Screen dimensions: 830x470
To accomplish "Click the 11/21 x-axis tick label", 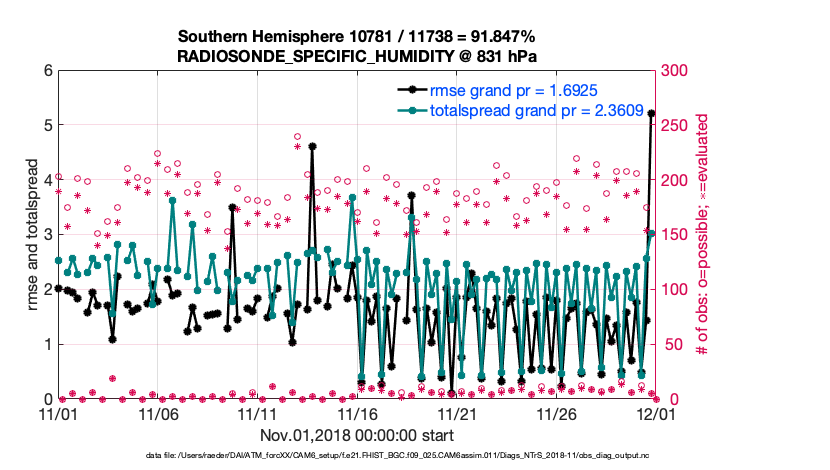I will 454,413.
